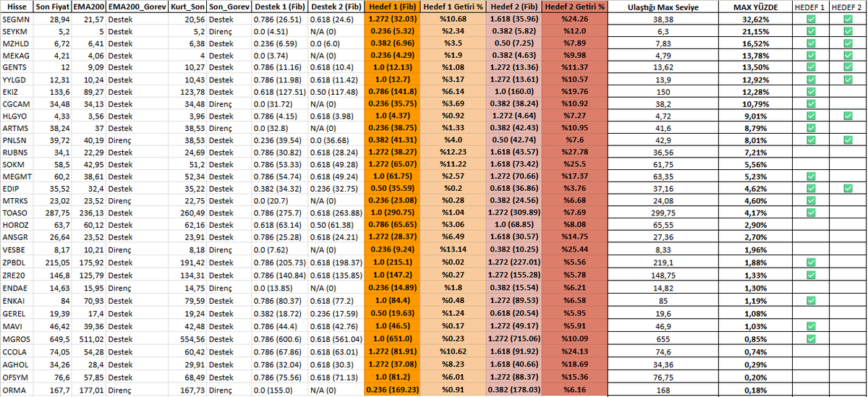868x397 pixels.
Task: Select the SEGMN ticker cell
Action: click(x=18, y=20)
